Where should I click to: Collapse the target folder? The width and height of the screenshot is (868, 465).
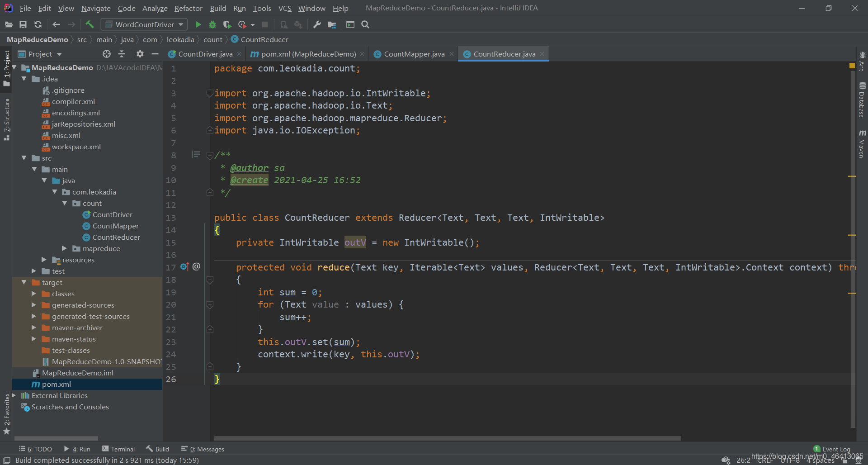tap(24, 282)
